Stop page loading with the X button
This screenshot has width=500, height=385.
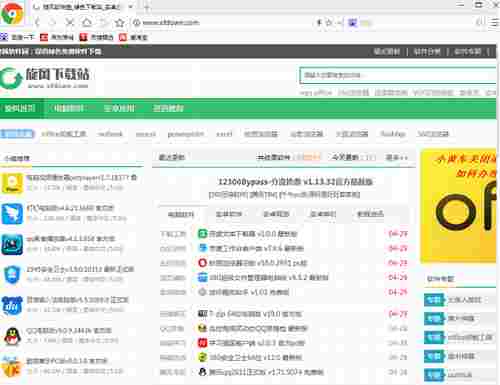click(70, 22)
